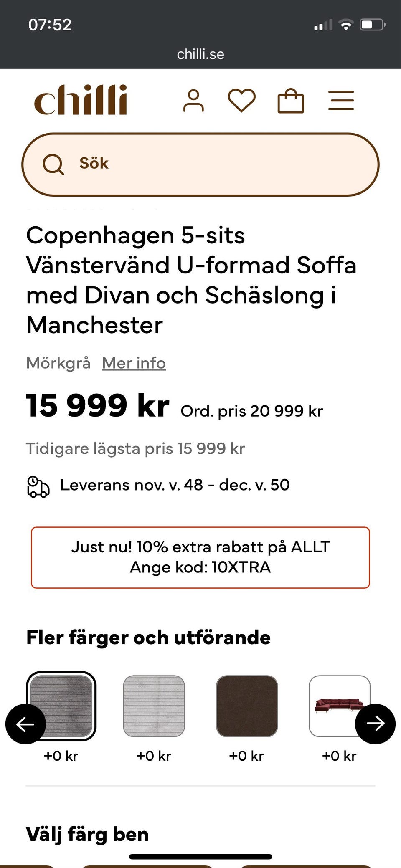This screenshot has height=868, width=401.
Task: Open the user account icon
Action: (193, 101)
